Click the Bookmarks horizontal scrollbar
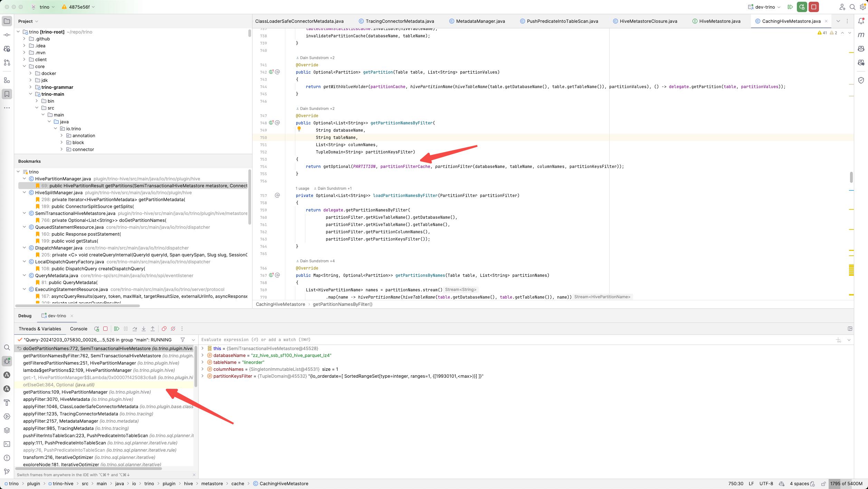Image resolution: width=868 pixels, height=489 pixels. point(77,305)
